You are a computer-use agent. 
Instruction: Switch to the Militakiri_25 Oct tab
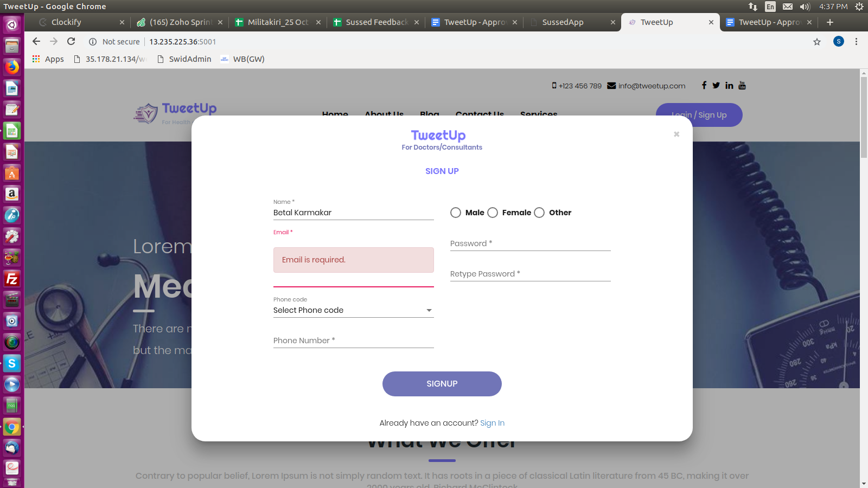point(277,22)
